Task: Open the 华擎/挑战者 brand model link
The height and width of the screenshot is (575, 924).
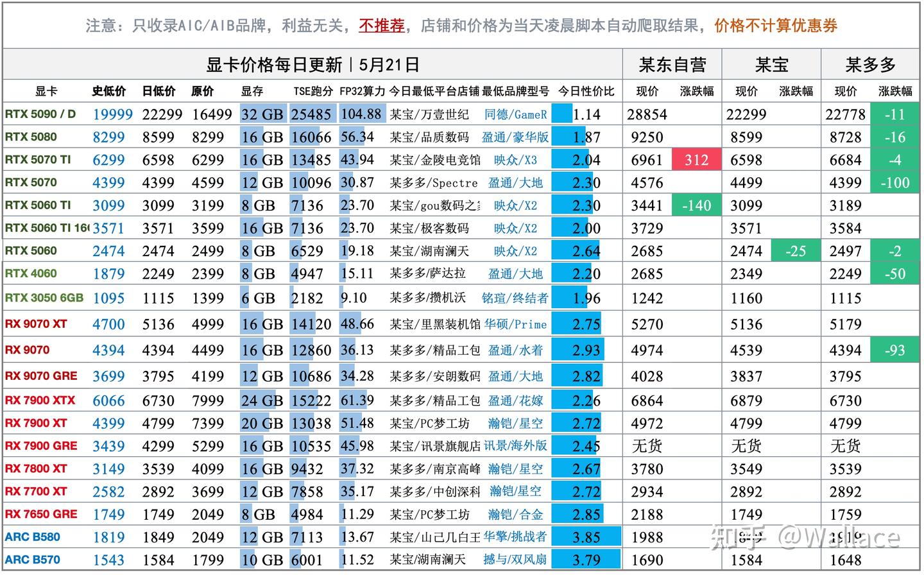Action: (515, 536)
